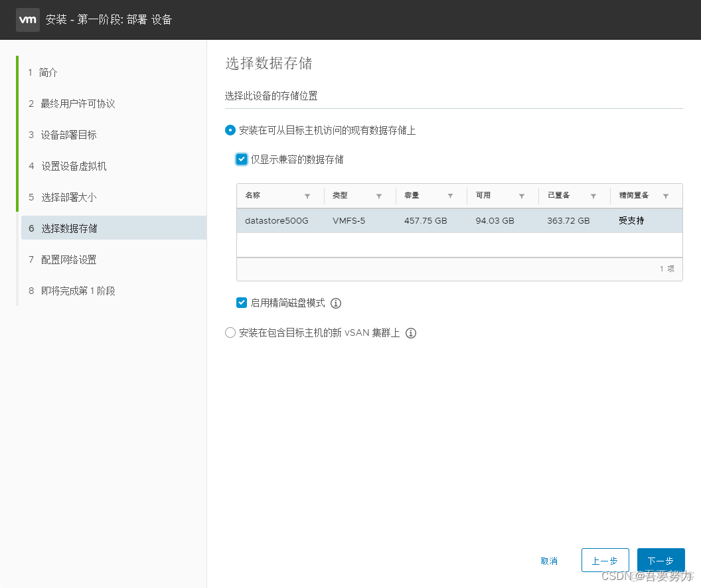Click 选择此设备的存储位置 subtitle
The image size is (701, 588).
(x=271, y=96)
